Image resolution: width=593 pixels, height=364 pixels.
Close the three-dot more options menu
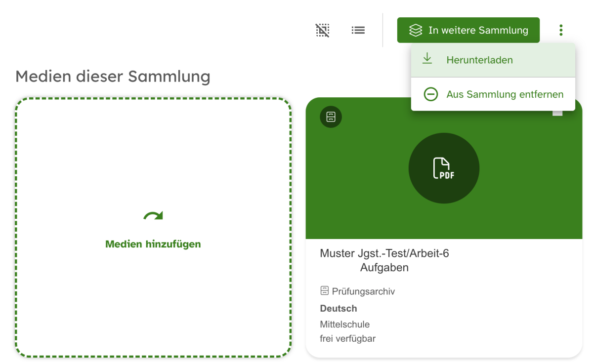pyautogui.click(x=561, y=31)
